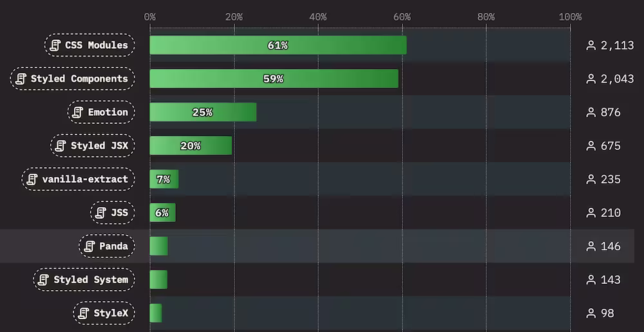
Task: Click the scroll icon beside StyleX
Action: click(x=84, y=313)
